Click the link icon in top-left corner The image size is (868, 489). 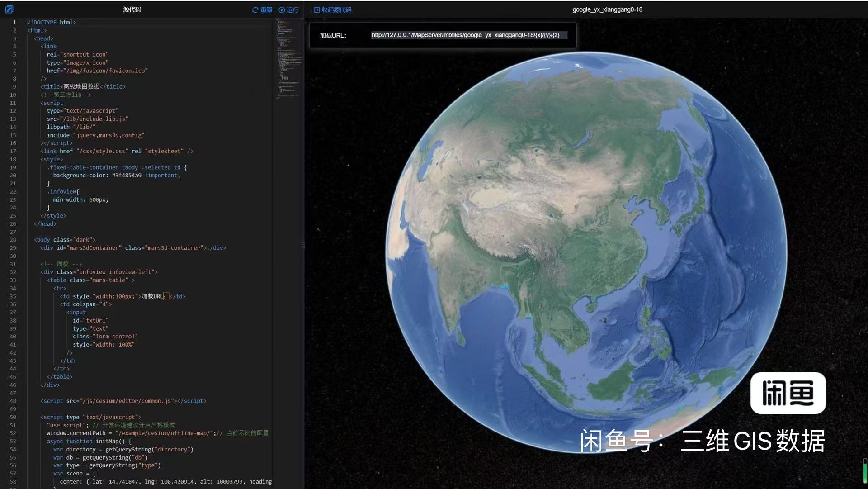point(9,9)
